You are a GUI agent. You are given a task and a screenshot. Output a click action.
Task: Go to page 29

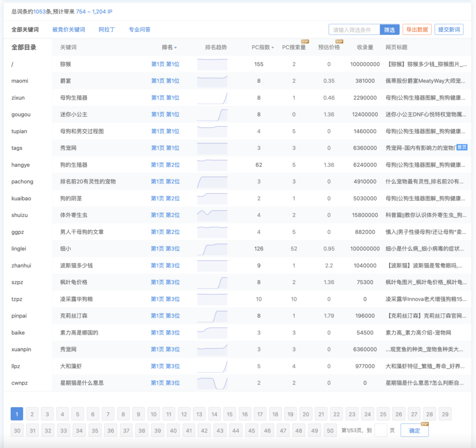[x=445, y=414]
